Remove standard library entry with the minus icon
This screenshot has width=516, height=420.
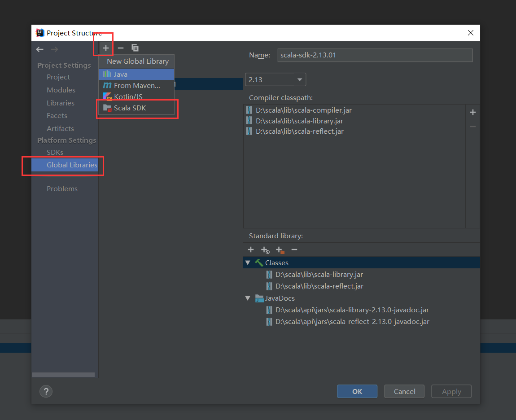click(x=294, y=249)
